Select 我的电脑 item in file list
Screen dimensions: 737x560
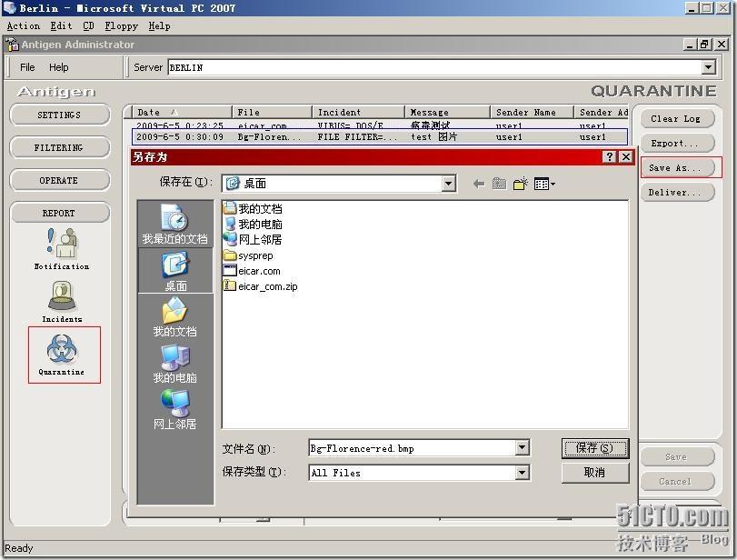click(x=253, y=225)
